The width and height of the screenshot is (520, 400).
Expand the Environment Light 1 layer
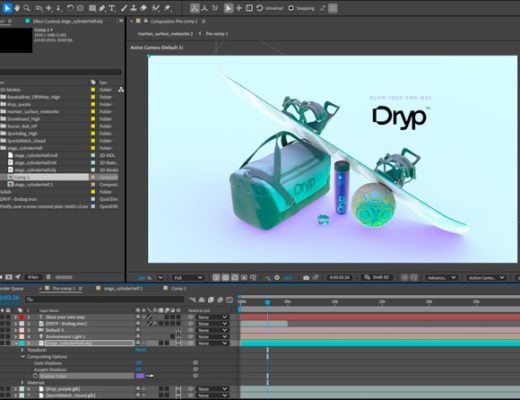(x=15, y=337)
